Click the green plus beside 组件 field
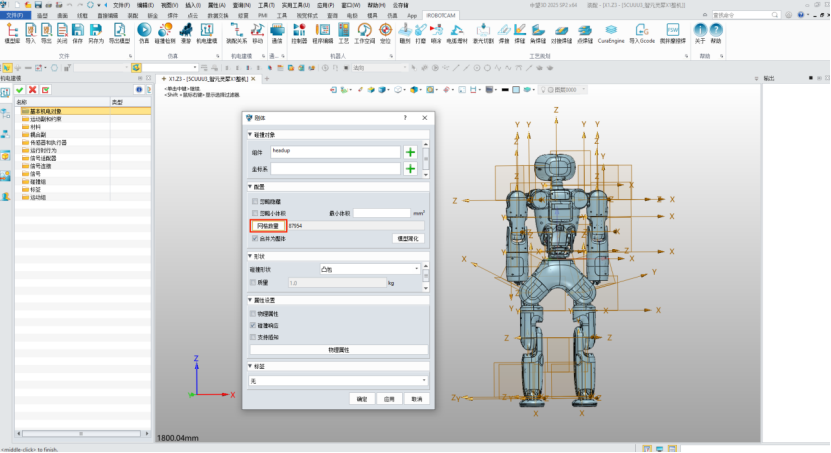The image size is (831, 453). click(410, 152)
